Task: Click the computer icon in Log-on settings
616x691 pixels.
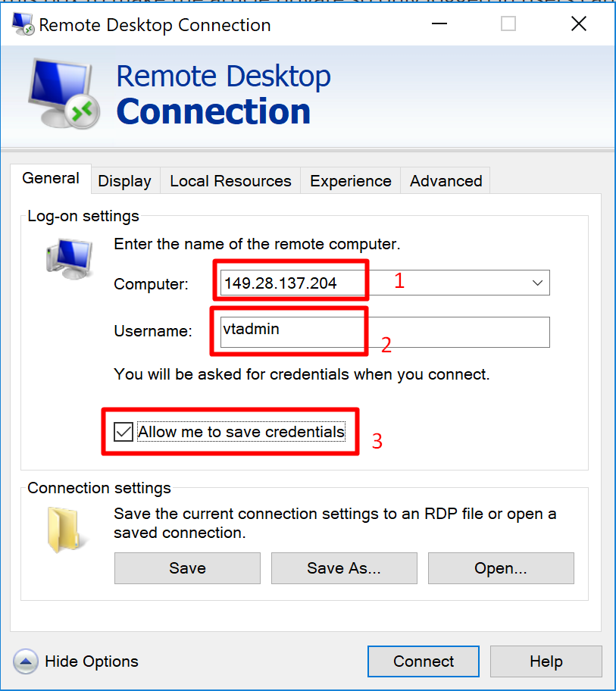Action: coord(69,258)
